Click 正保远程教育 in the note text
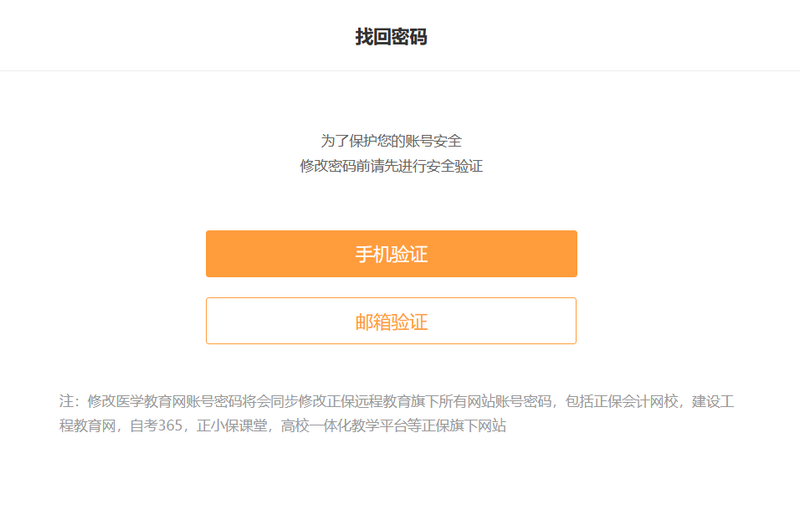The image size is (800, 521). point(371,401)
